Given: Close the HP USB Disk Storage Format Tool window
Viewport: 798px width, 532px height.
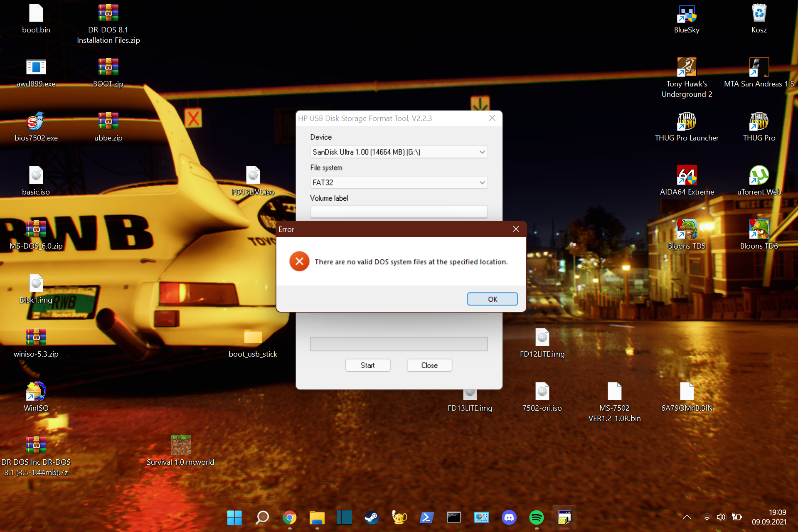Looking at the screenshot, I should (x=493, y=118).
